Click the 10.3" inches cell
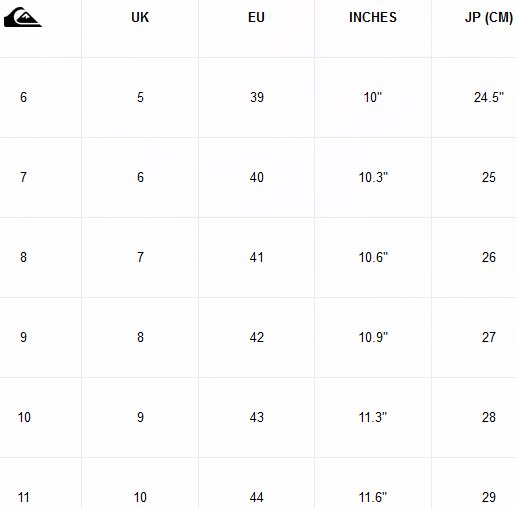 (x=373, y=177)
